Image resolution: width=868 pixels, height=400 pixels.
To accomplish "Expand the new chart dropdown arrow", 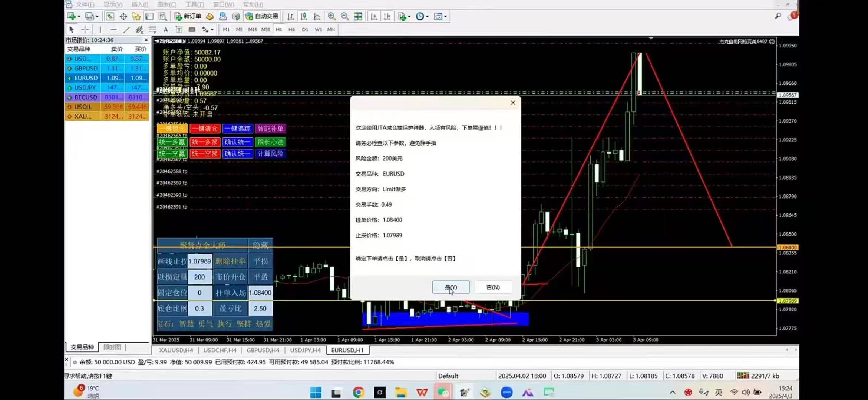I will tap(79, 16).
